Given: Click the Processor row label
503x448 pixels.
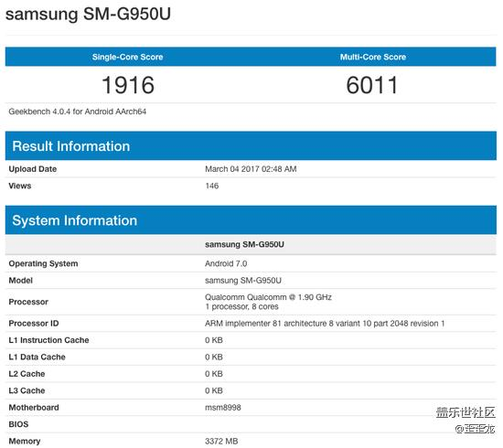Looking at the screenshot, I should [28, 302].
